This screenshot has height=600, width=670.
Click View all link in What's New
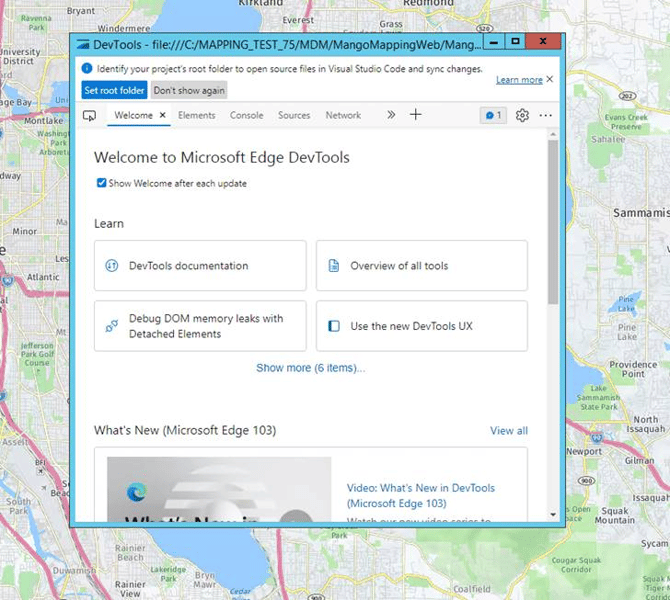click(508, 431)
